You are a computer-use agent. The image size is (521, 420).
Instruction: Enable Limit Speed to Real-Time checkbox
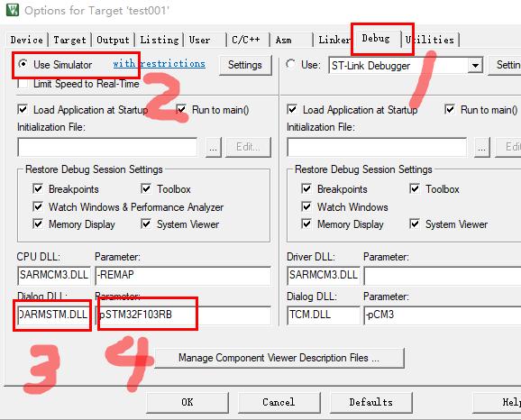(23, 84)
